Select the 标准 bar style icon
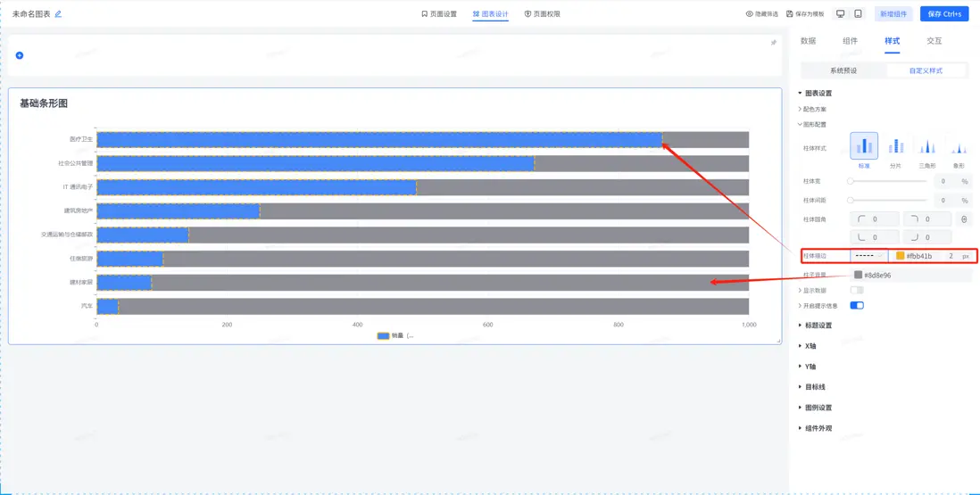Image resolution: width=980 pixels, height=495 pixels. click(864, 146)
